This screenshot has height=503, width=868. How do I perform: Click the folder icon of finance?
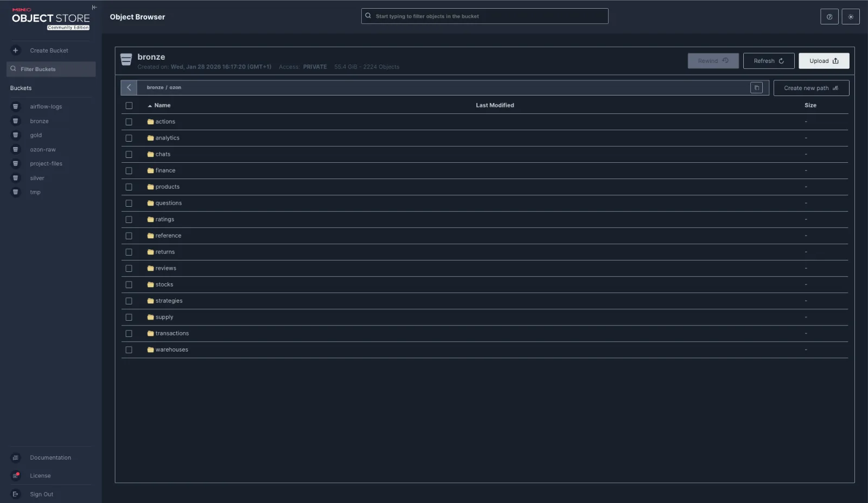pos(150,170)
